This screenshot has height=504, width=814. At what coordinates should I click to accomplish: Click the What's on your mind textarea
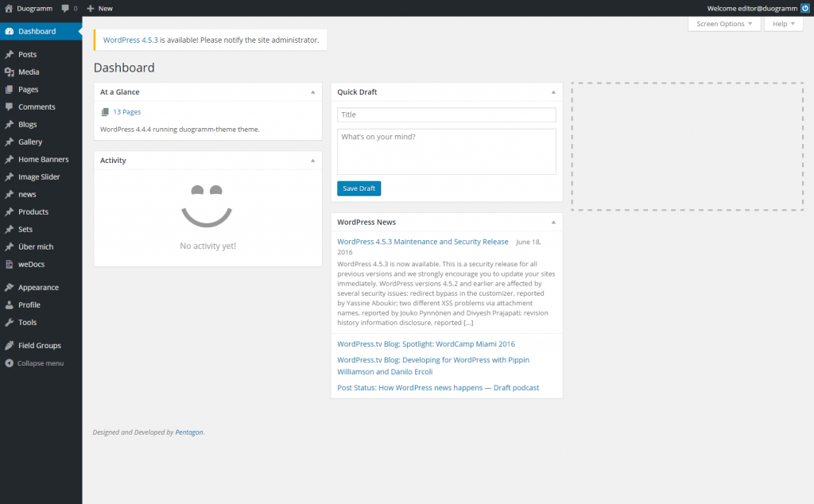pyautogui.click(x=447, y=152)
